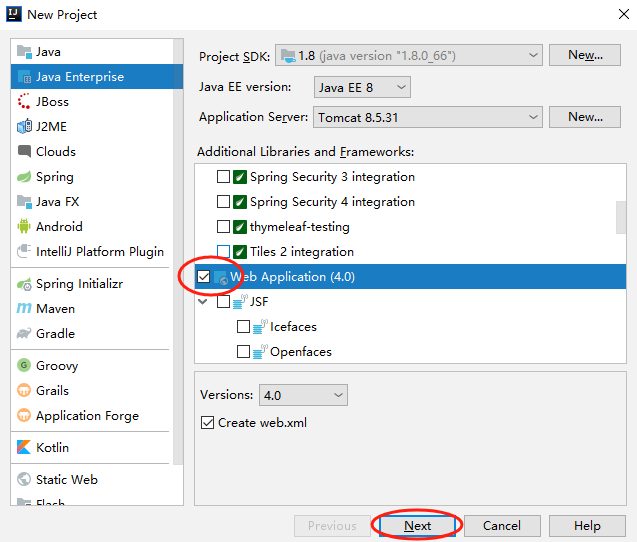Open the Versions 4.0 dropdown

click(303, 395)
